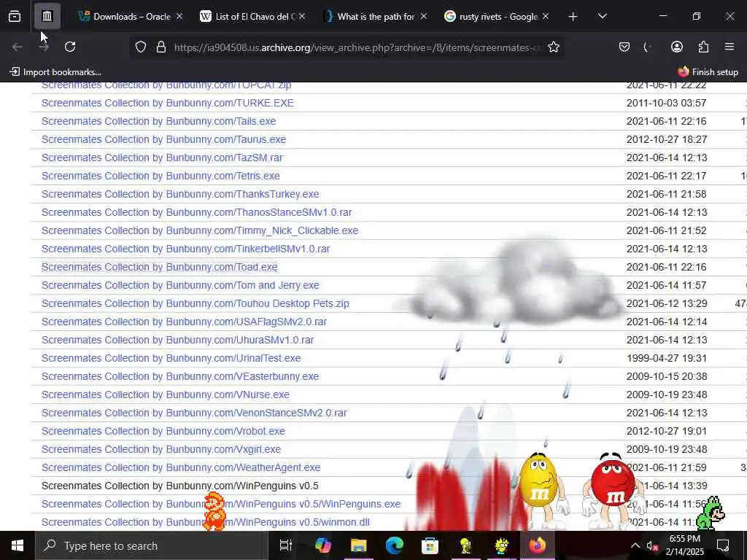747x560 pixels.
Task: Open the Vxgirl.exe link
Action: (161, 449)
